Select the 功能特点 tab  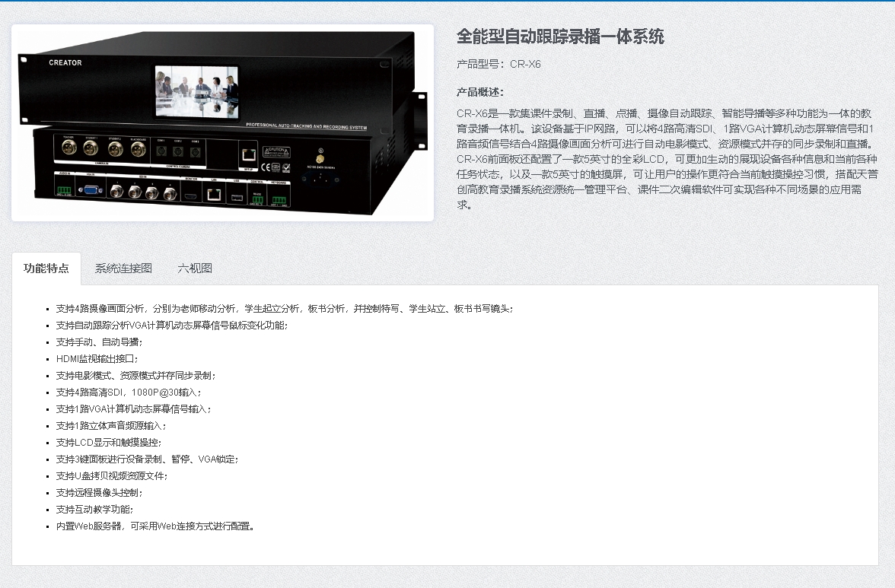46,268
